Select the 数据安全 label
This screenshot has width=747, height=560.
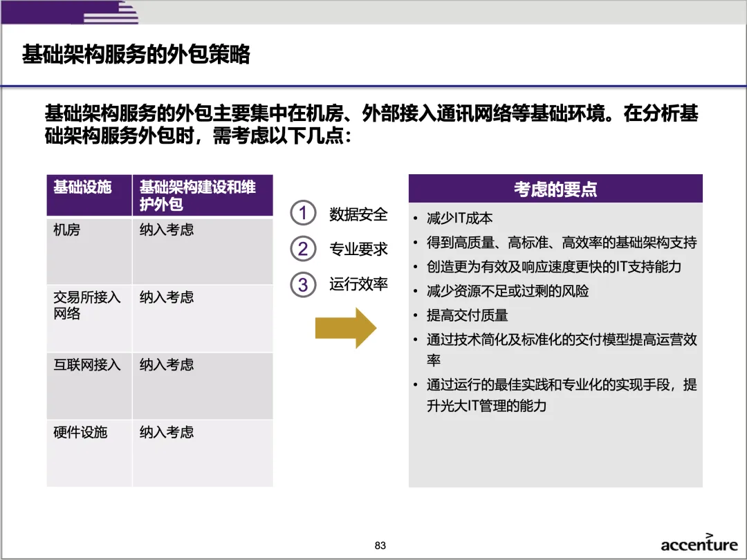click(358, 214)
